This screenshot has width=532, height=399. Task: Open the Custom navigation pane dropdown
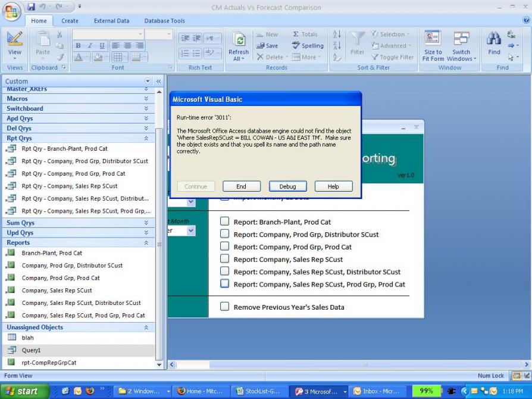coord(148,81)
